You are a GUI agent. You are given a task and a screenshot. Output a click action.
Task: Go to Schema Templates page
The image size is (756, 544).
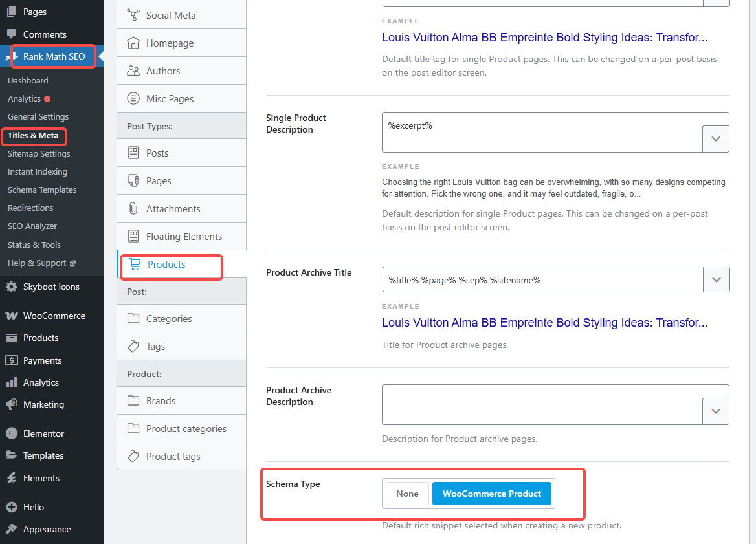click(x=42, y=190)
